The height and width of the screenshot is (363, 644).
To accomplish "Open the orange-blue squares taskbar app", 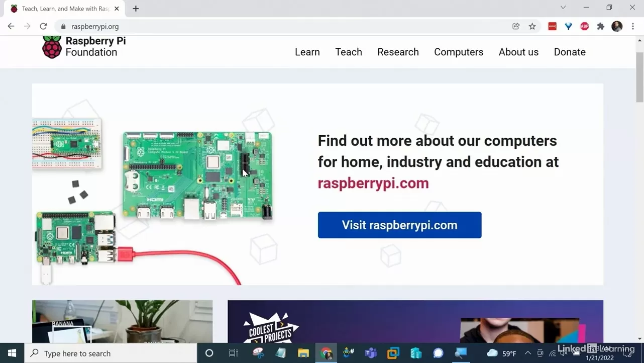I will 393,353.
